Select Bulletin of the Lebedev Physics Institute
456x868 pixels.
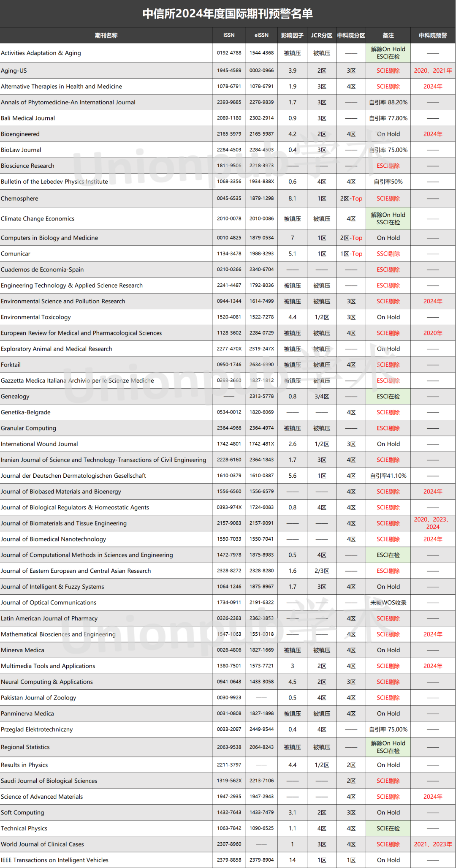(54, 182)
